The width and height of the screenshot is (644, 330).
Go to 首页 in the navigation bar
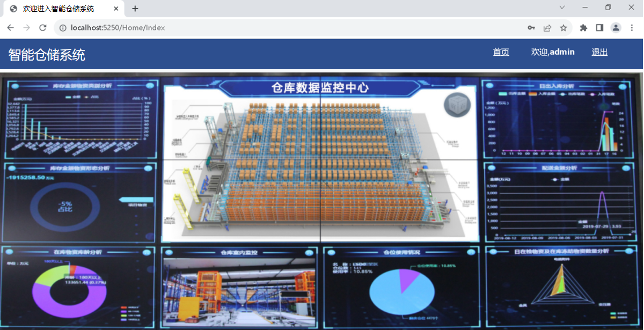[501, 52]
